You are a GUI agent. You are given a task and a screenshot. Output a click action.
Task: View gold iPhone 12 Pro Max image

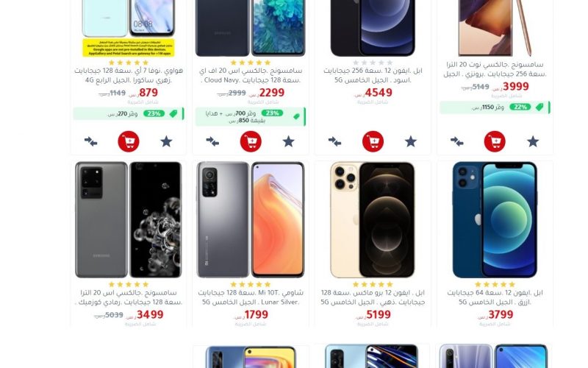[373, 219]
